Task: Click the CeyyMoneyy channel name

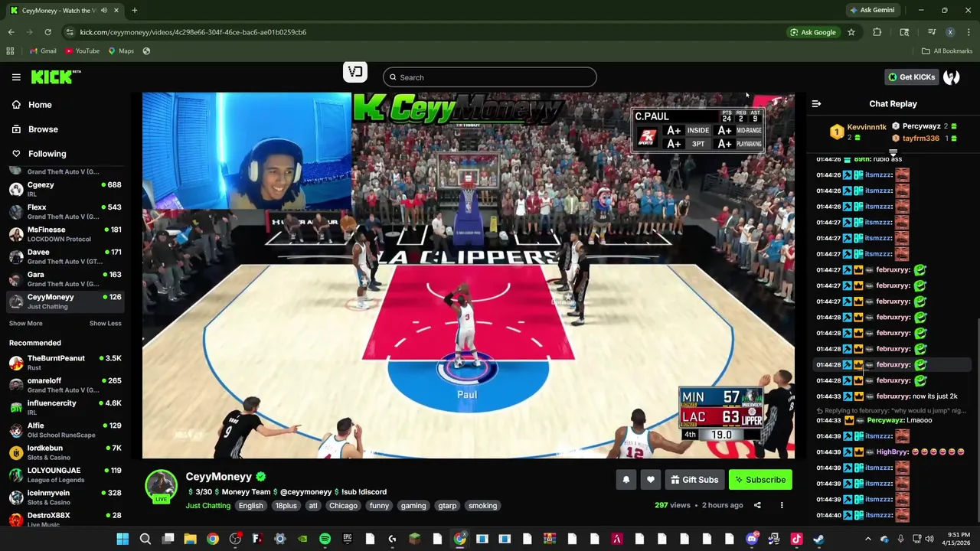Action: click(218, 477)
